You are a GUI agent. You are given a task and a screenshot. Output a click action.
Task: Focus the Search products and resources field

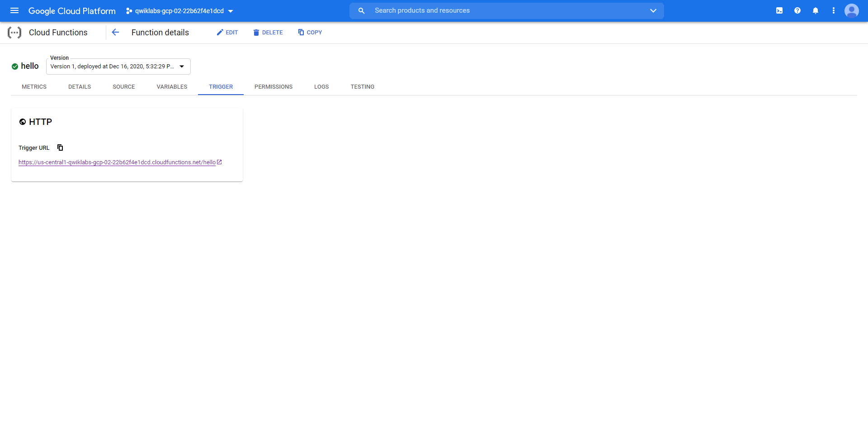(x=506, y=10)
